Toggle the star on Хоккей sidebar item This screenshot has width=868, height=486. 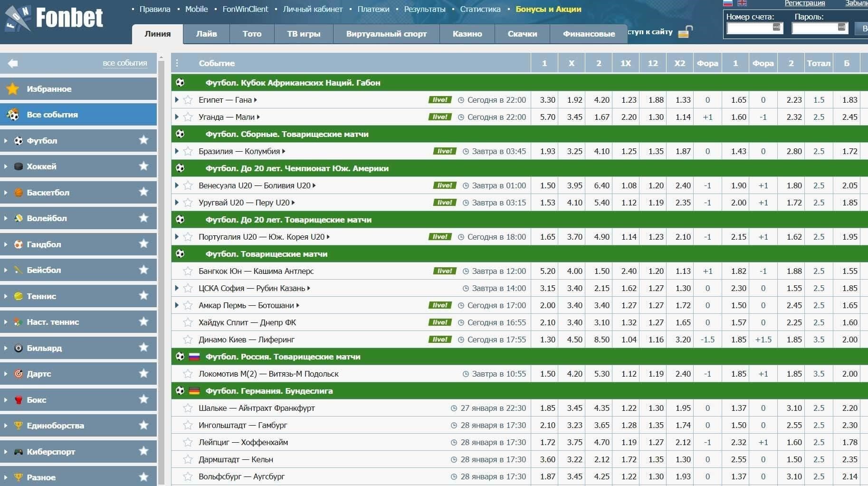[143, 166]
